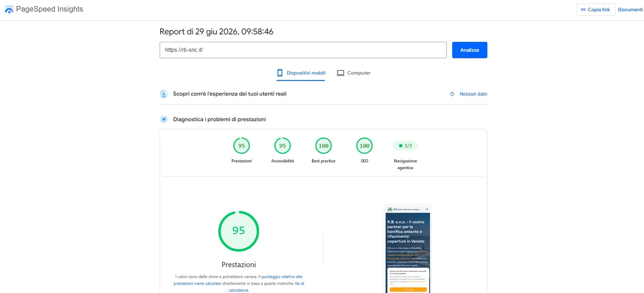Click the mobile page screenshot thumbnail
Viewport: 644px width, 293px height.
[408, 249]
